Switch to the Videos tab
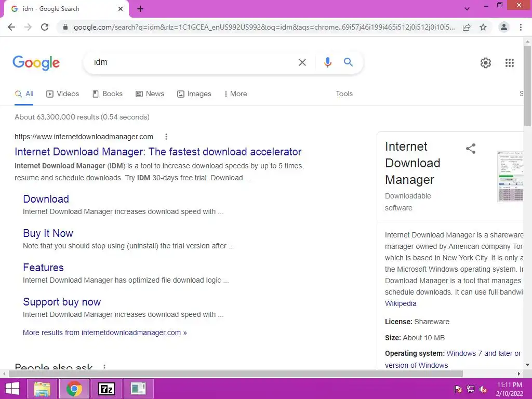 63,94
